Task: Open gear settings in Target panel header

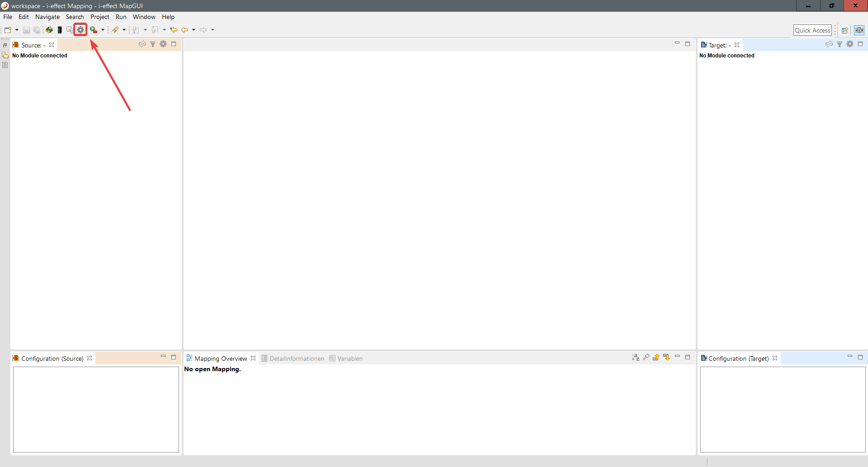Action: pyautogui.click(x=850, y=44)
